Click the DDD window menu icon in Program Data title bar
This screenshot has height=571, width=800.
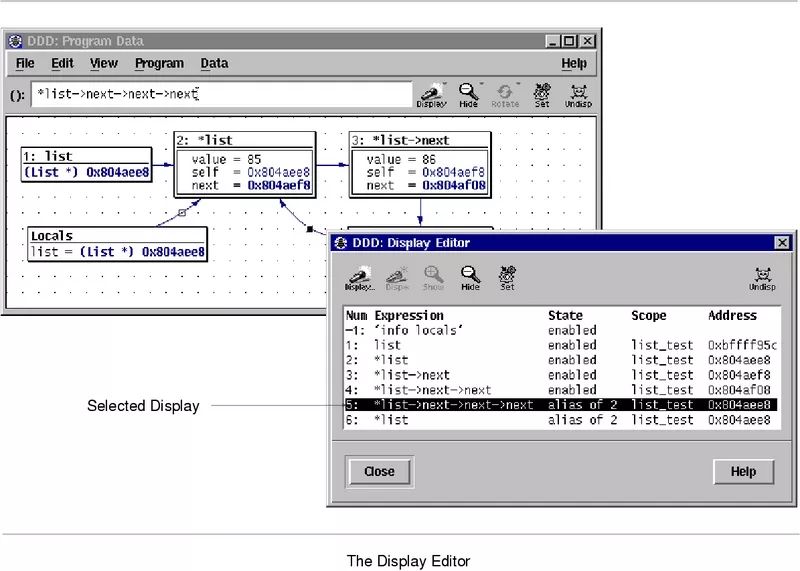pos(16,41)
